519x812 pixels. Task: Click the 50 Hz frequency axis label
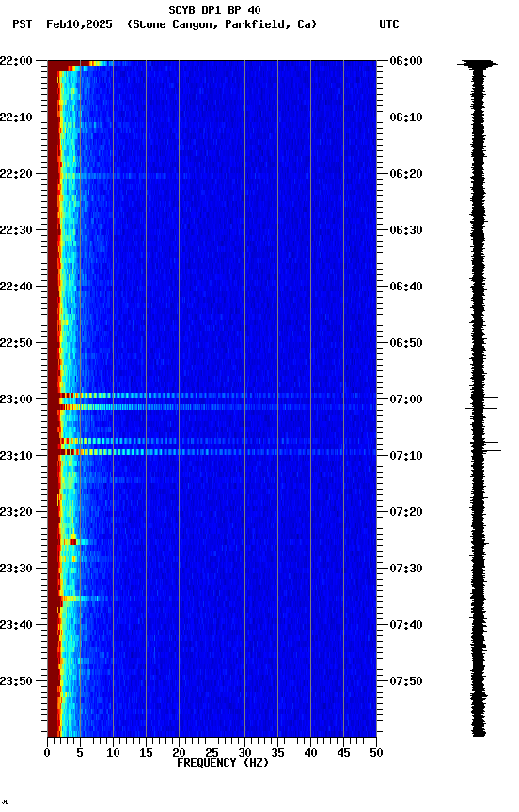(x=376, y=753)
